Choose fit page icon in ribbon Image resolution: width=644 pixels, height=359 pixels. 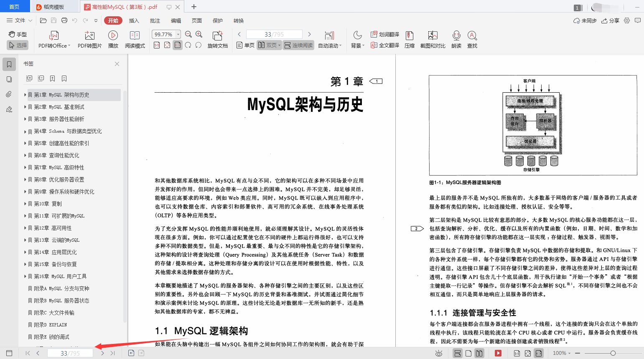click(x=167, y=45)
